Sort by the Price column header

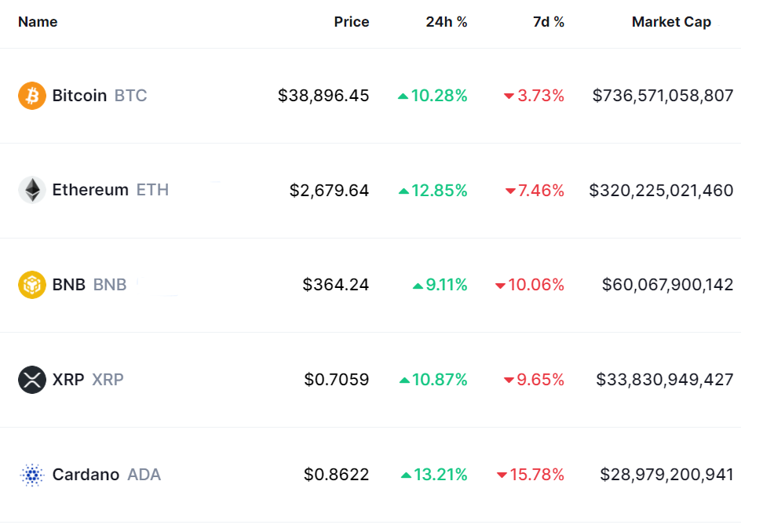[x=351, y=22]
